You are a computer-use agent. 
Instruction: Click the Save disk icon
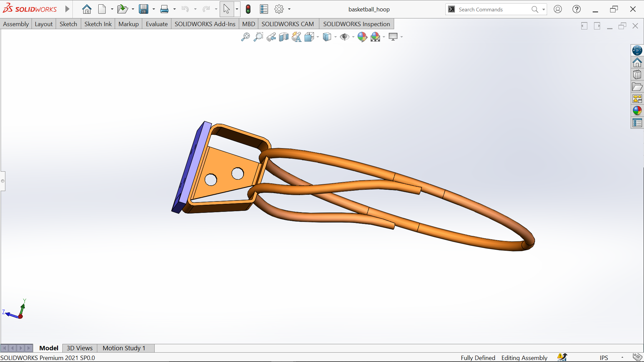tap(144, 9)
